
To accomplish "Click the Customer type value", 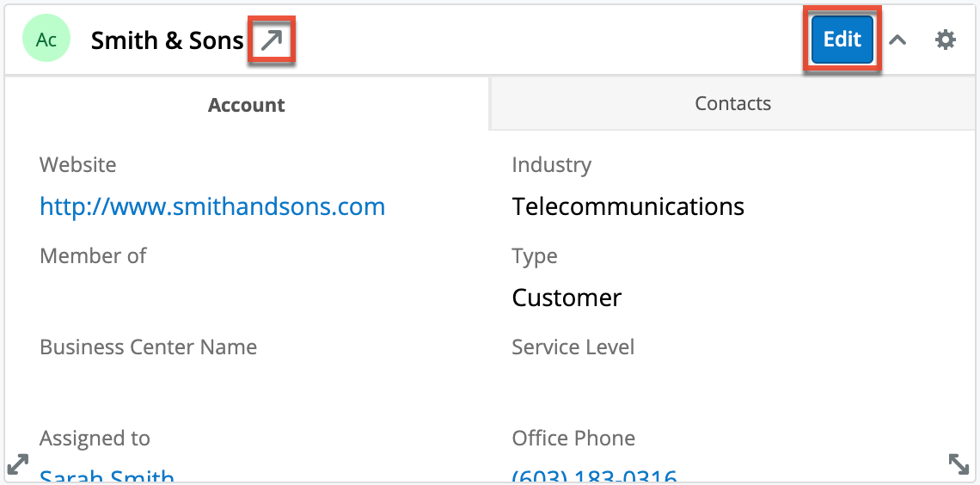I will pyautogui.click(x=567, y=298).
